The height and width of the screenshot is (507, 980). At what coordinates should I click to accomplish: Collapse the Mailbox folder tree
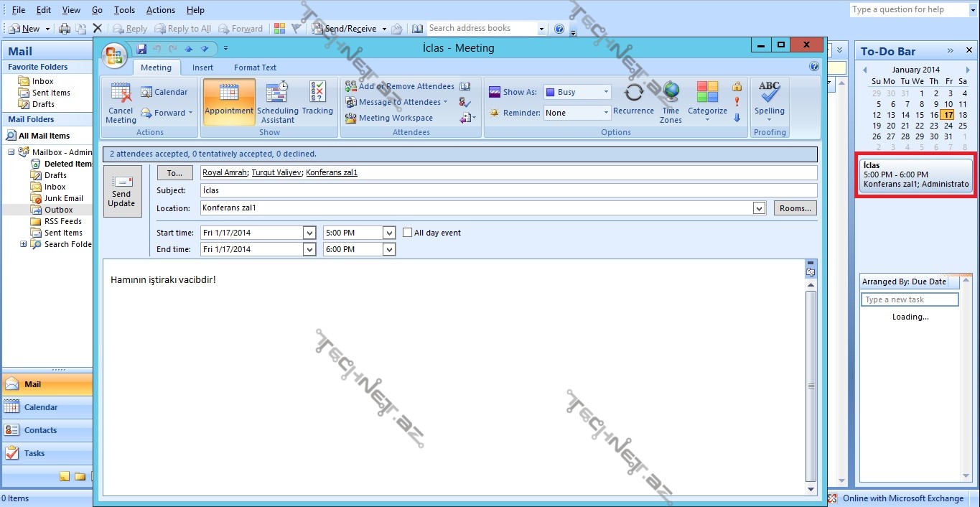11,152
